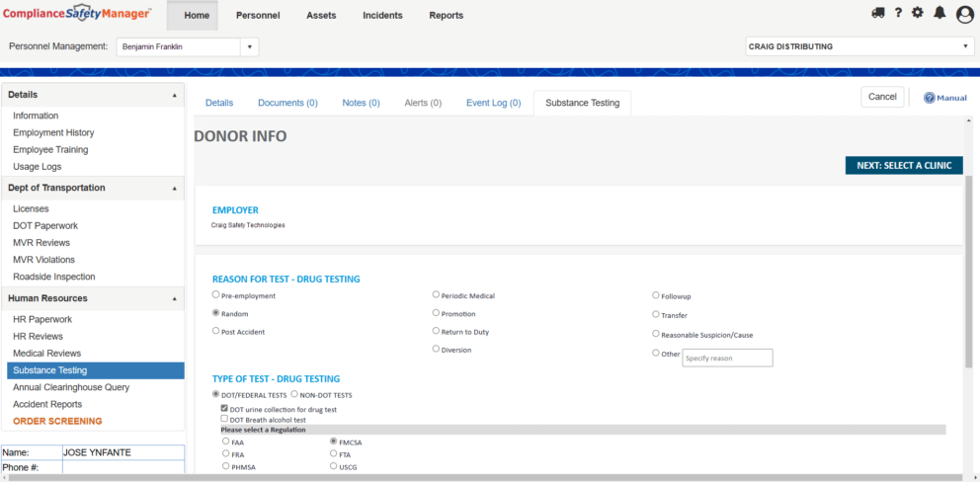Choose DOT/FEDERAL TESTS radio button

[215, 394]
